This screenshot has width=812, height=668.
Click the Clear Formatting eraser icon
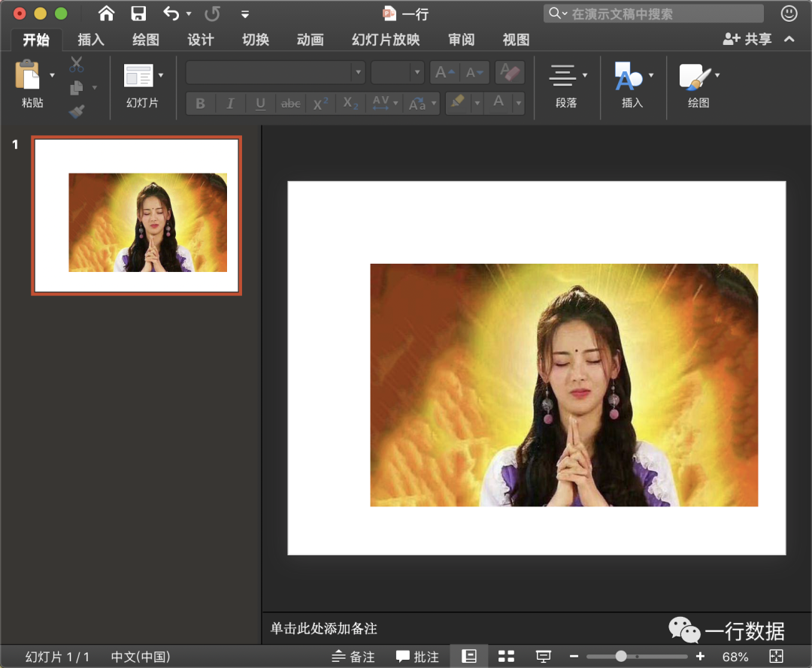510,72
